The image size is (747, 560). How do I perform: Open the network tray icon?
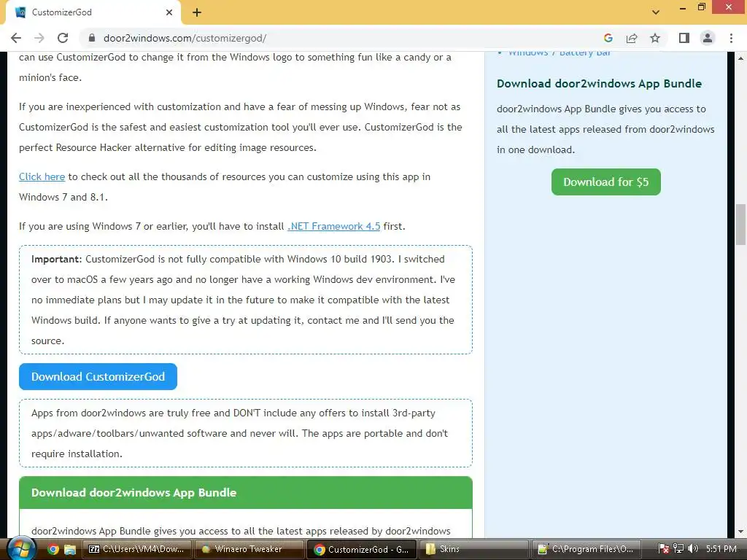point(678,549)
